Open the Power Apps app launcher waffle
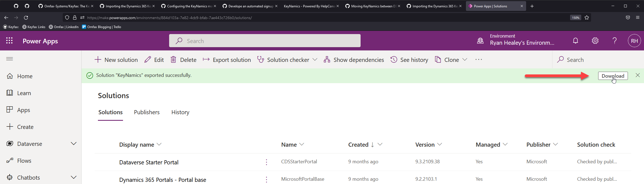This screenshot has height=184, width=644. tap(9, 41)
